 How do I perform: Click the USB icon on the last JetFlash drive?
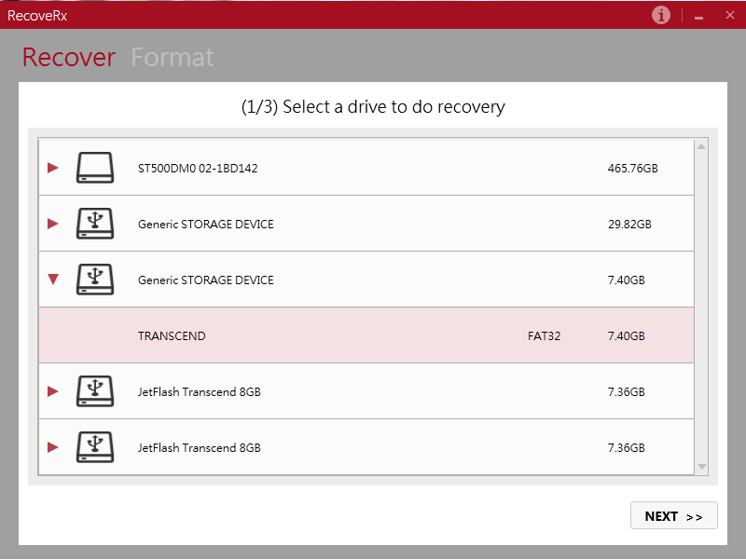click(x=94, y=447)
